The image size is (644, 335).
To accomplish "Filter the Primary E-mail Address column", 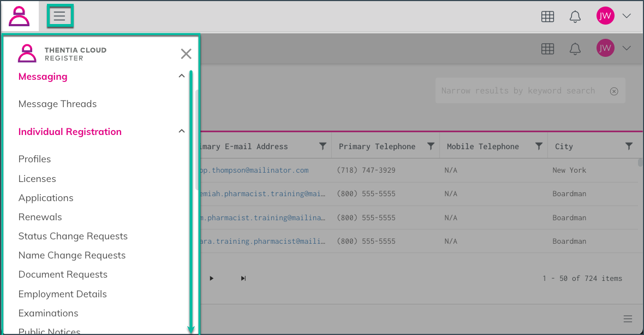I will [x=323, y=146].
